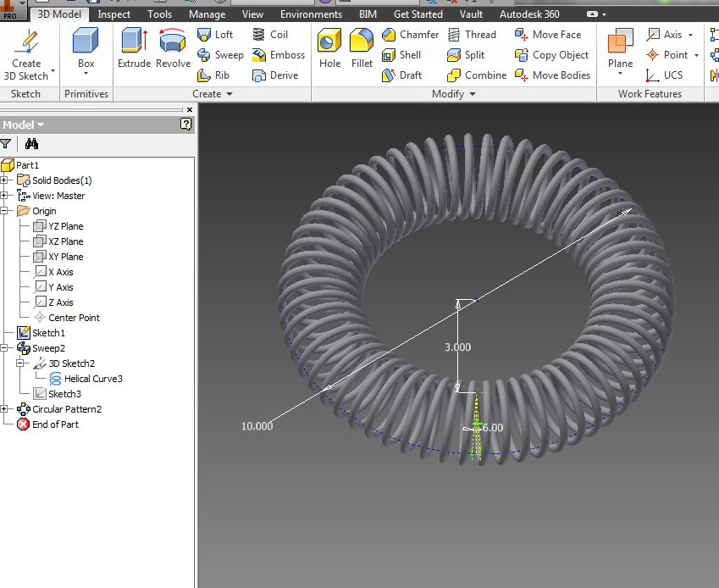Choose the Split tool
This screenshot has width=719, height=588.
tap(466, 55)
